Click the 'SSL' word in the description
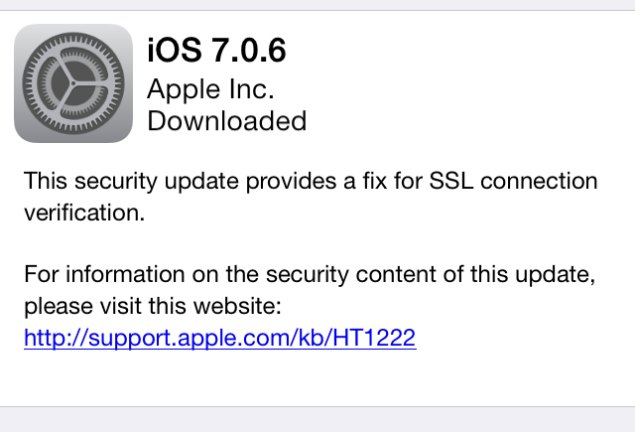 (451, 181)
